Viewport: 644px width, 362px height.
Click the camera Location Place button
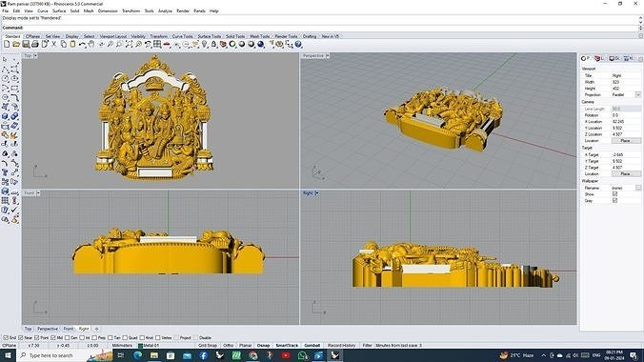click(625, 141)
